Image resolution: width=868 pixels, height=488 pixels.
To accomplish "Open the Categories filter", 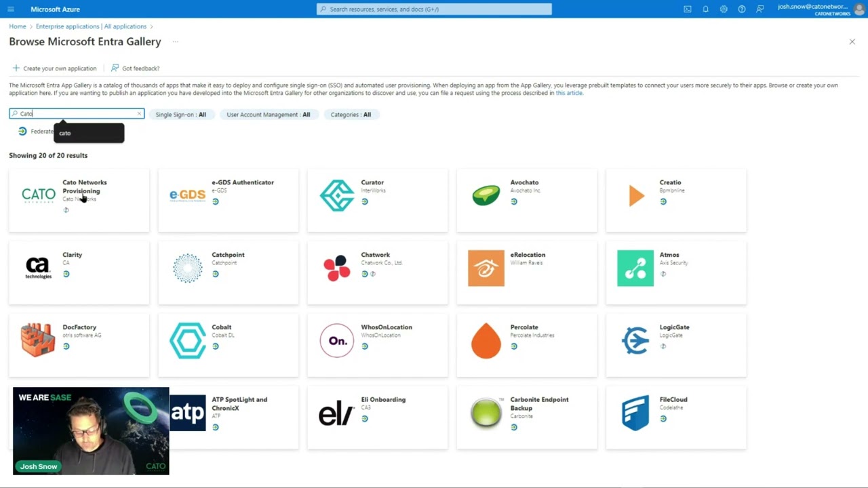I will [x=351, y=115].
